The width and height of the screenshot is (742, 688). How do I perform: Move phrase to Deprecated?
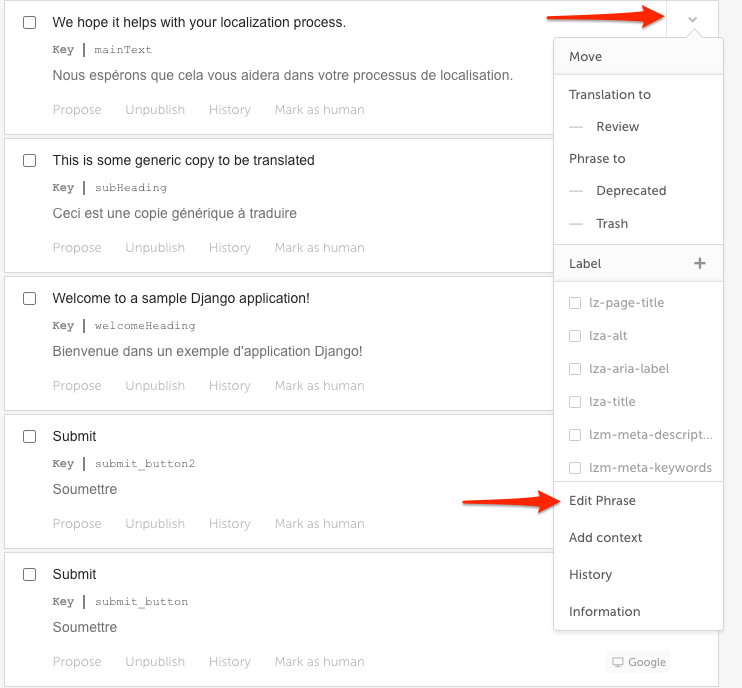point(631,191)
